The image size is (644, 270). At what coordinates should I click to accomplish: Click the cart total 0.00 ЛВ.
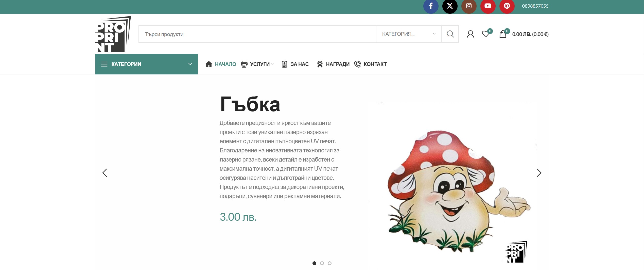click(530, 34)
